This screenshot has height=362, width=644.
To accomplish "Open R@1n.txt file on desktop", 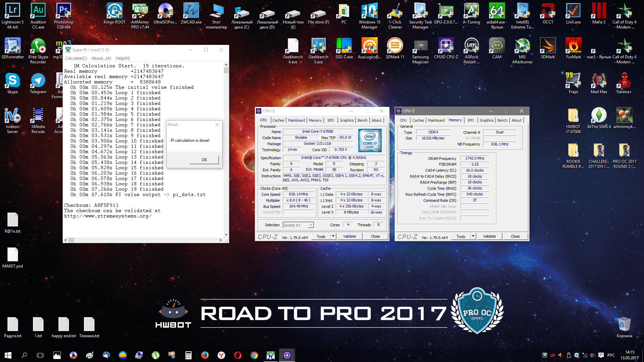I will click(12, 223).
